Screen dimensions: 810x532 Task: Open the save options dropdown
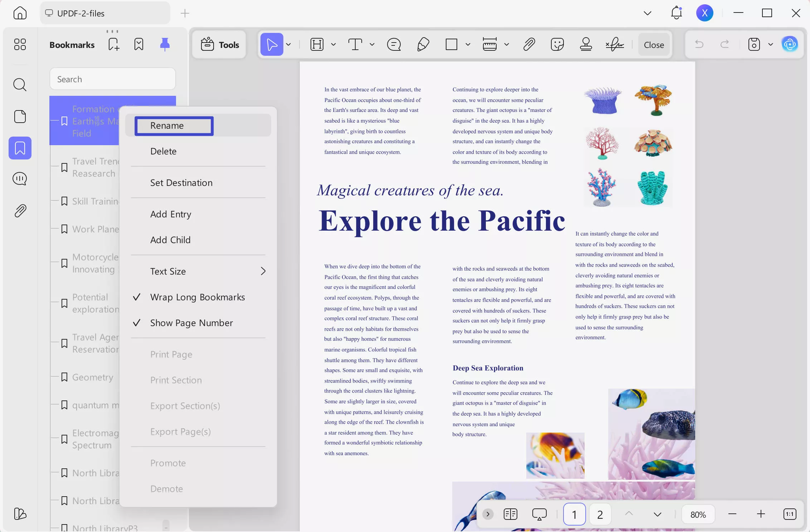coord(770,44)
